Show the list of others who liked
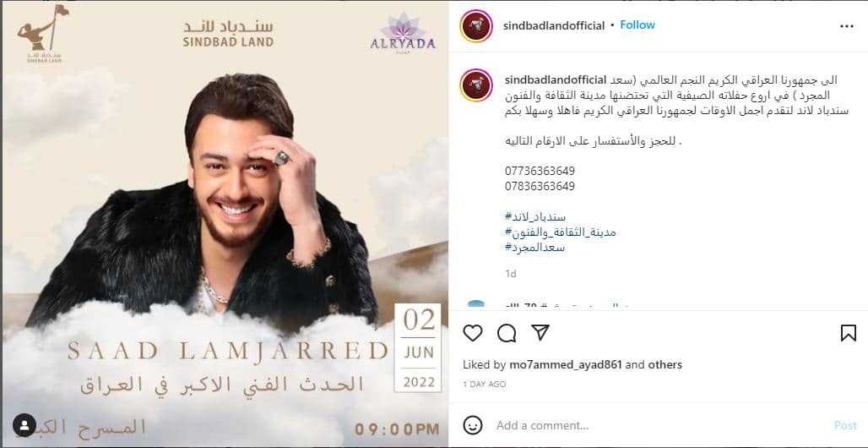 (665, 365)
